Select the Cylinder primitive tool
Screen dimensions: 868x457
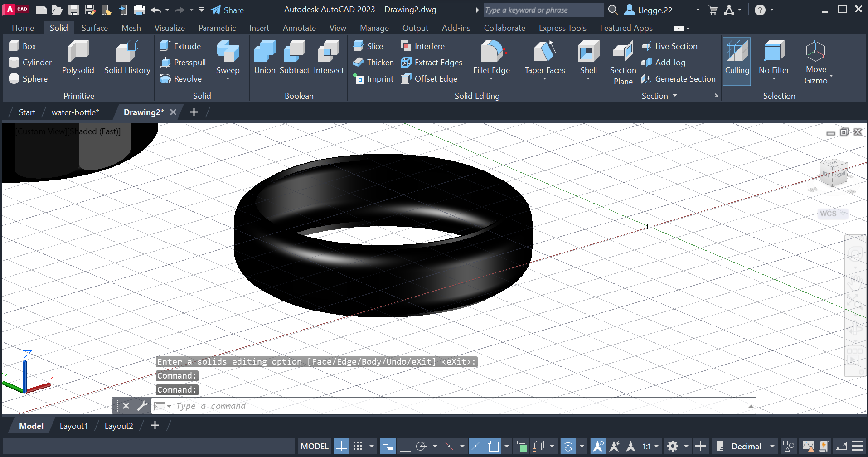[30, 62]
